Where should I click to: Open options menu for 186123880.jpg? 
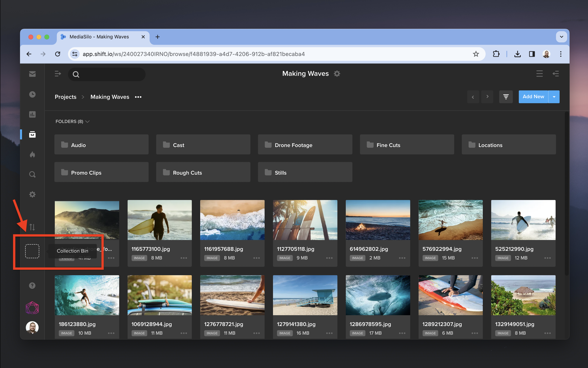(x=111, y=333)
